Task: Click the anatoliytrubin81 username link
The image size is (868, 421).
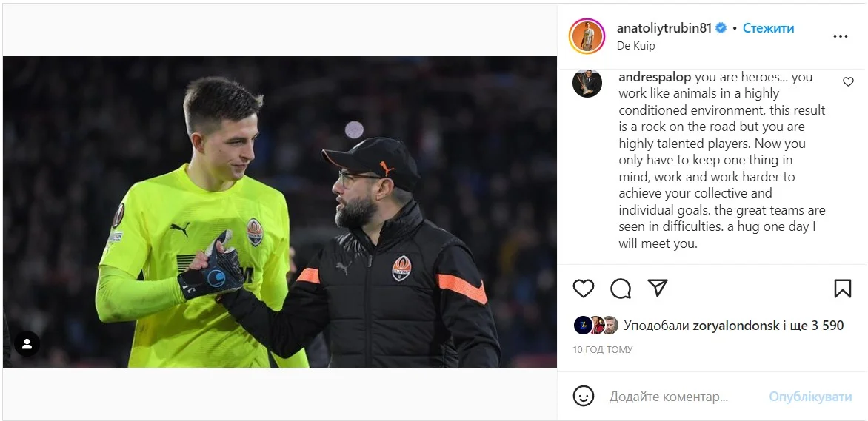Action: pos(664,28)
